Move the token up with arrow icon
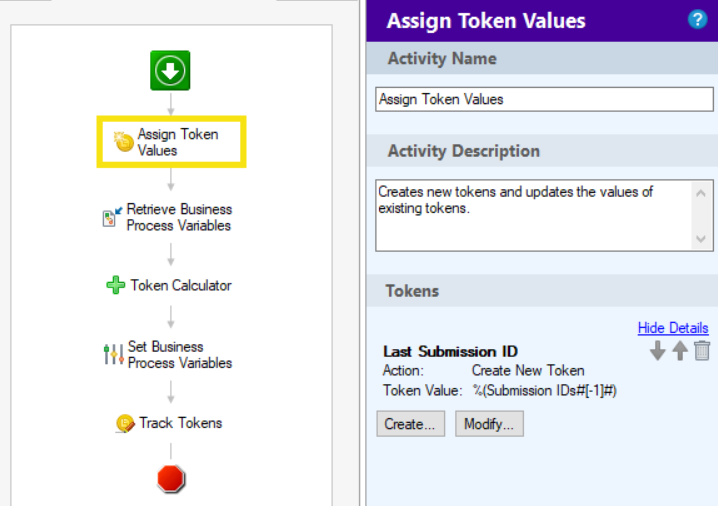718x506 pixels. point(680,351)
